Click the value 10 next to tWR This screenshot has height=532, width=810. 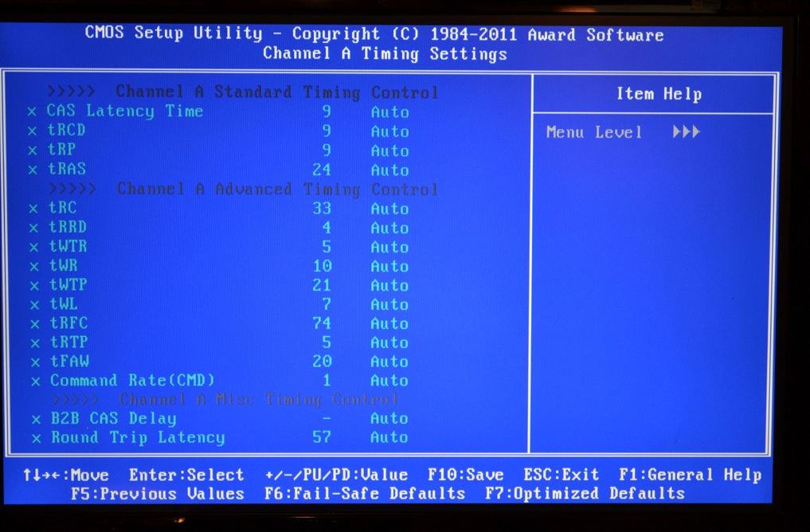322,266
